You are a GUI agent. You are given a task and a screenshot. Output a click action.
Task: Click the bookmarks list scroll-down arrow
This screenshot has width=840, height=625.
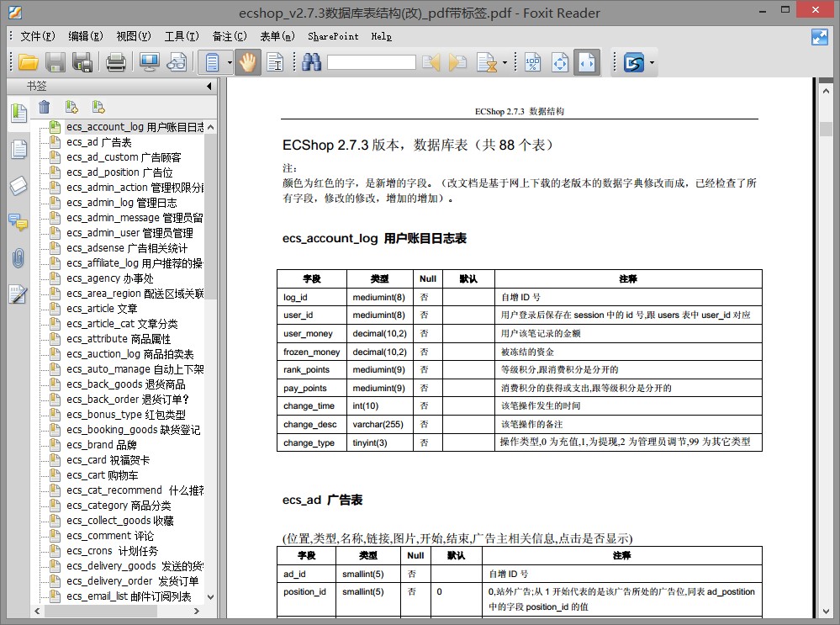tap(210, 596)
